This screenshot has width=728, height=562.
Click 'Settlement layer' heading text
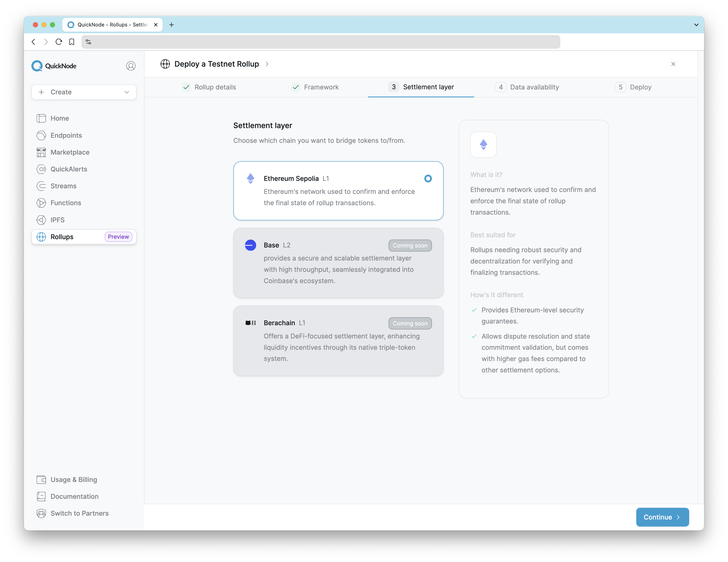[x=262, y=125]
